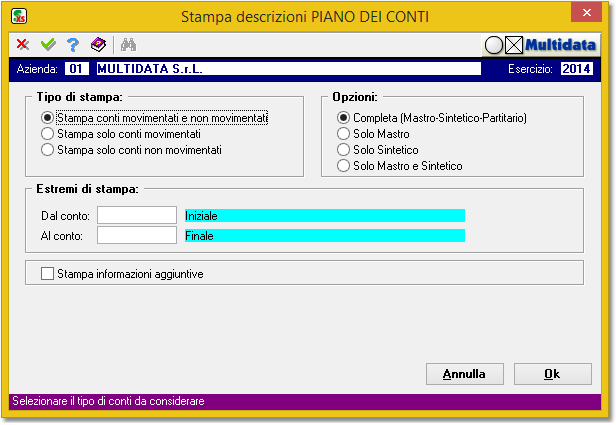
Task: Click status bar text 'Selezionare il tipo di conti'
Action: click(x=108, y=401)
